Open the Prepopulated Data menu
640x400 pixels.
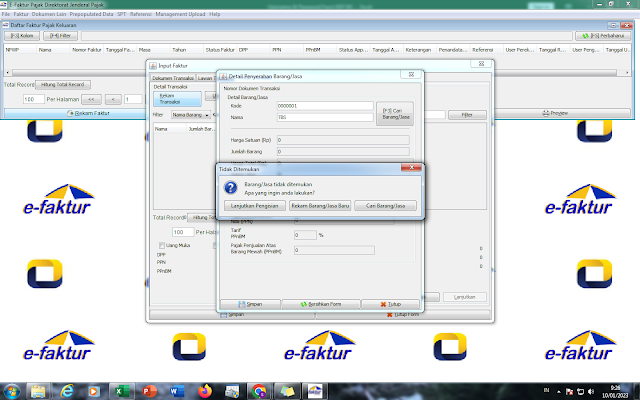[91, 14]
